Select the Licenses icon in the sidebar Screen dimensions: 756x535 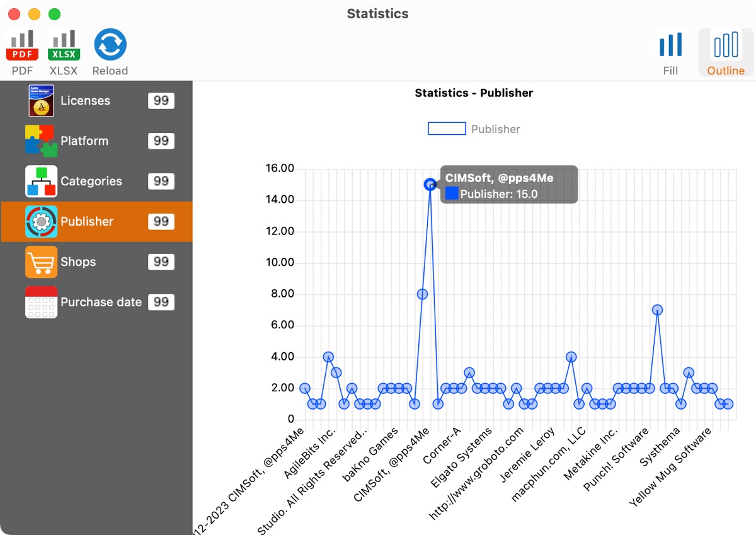42,101
